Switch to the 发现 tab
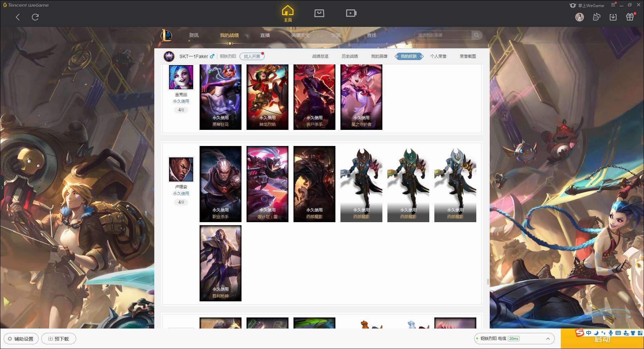Viewport: 644px width, 349px height. click(x=336, y=35)
